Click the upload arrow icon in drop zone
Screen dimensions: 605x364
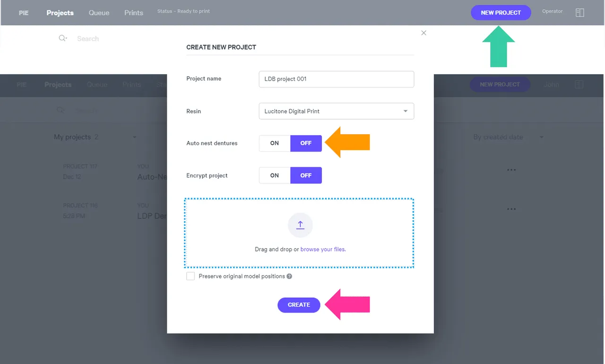tap(300, 225)
